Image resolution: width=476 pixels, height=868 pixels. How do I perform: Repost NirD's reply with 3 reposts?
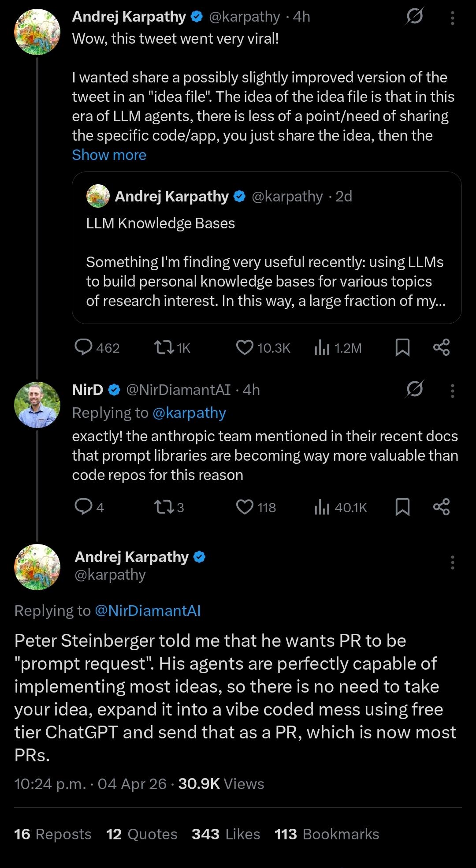[164, 507]
